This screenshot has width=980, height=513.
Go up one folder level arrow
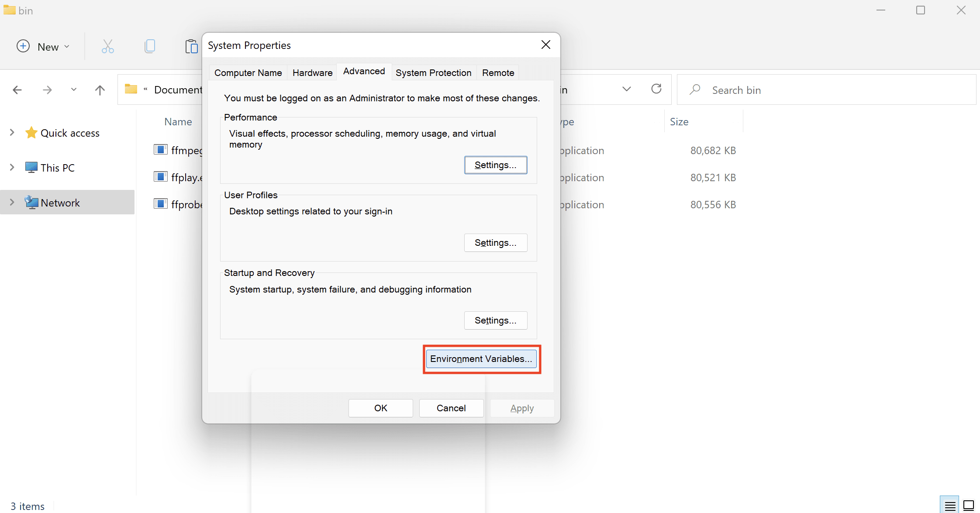coord(100,90)
